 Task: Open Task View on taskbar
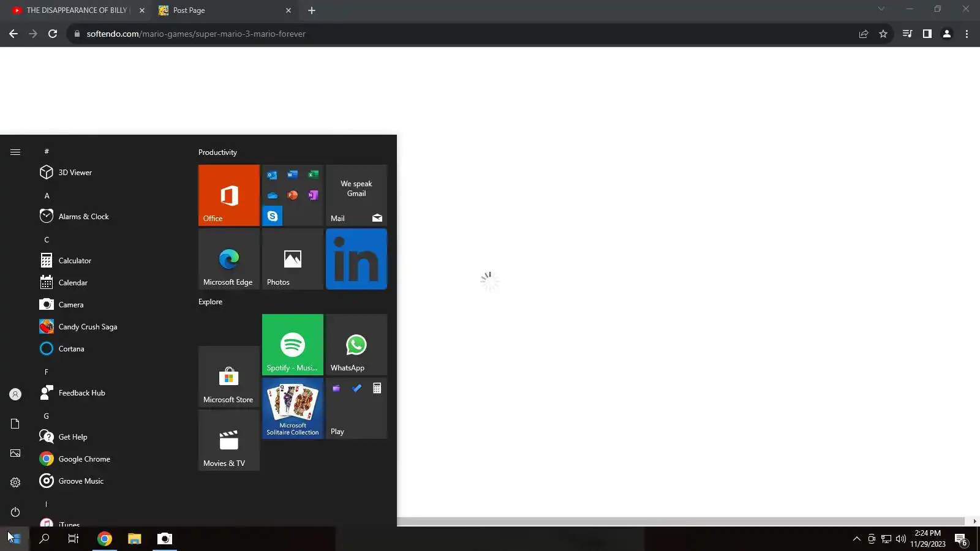(73, 539)
